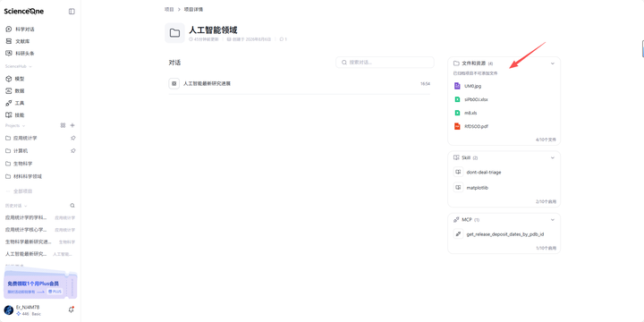
Task: Open history chat 生物科学最新研究进…
Action: point(29,241)
